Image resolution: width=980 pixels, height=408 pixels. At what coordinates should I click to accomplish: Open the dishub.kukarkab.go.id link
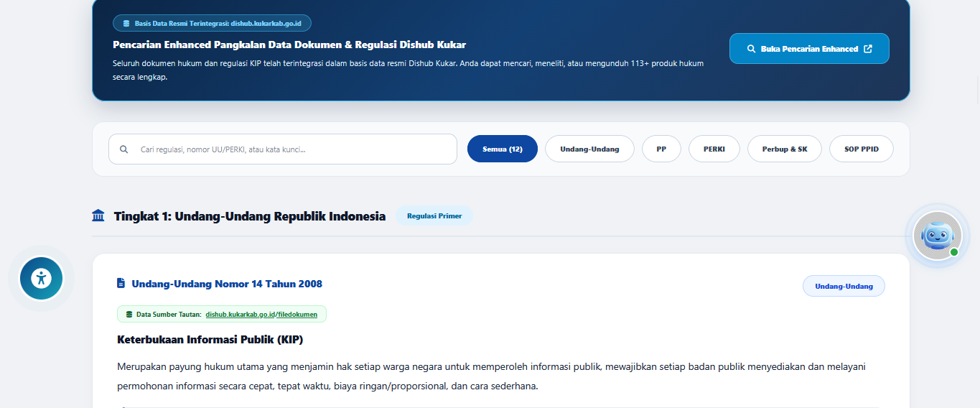coord(240,314)
